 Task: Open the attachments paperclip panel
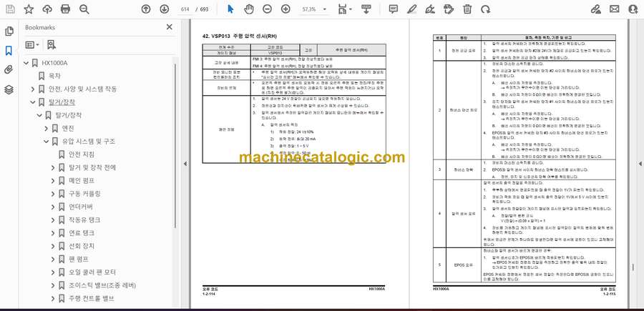tap(9, 70)
